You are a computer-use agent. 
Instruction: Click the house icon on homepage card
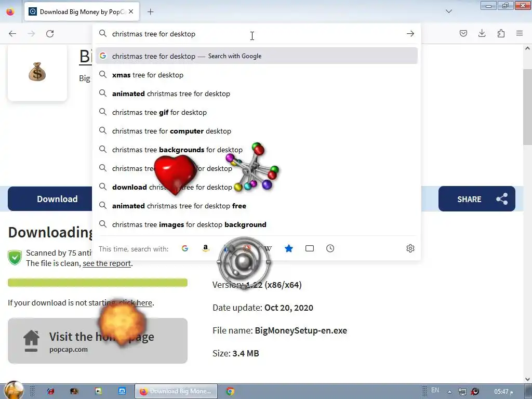click(x=31, y=341)
